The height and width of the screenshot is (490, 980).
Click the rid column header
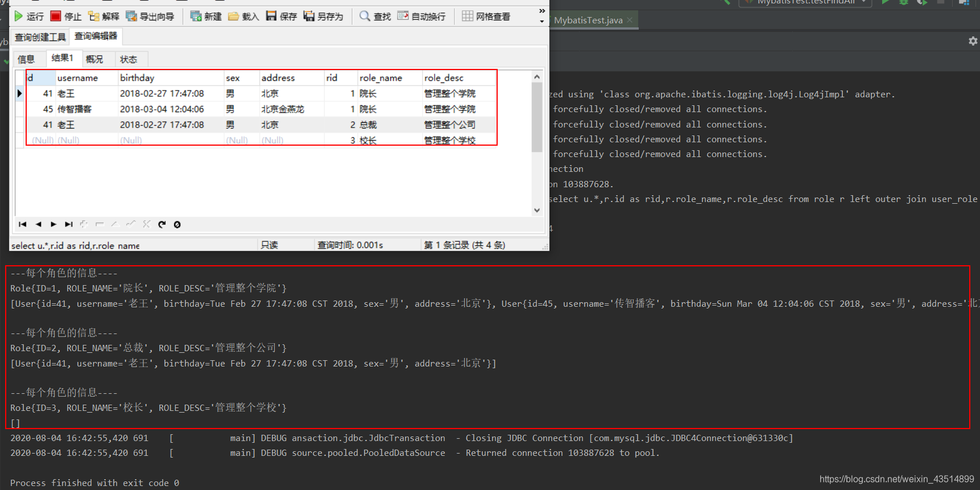[341, 78]
